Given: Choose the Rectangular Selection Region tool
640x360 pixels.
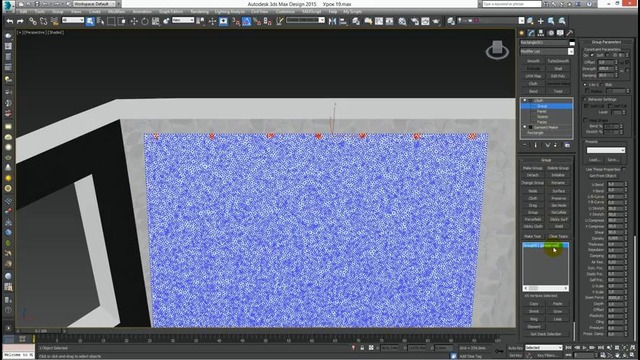Looking at the screenshot, I should coord(111,21).
